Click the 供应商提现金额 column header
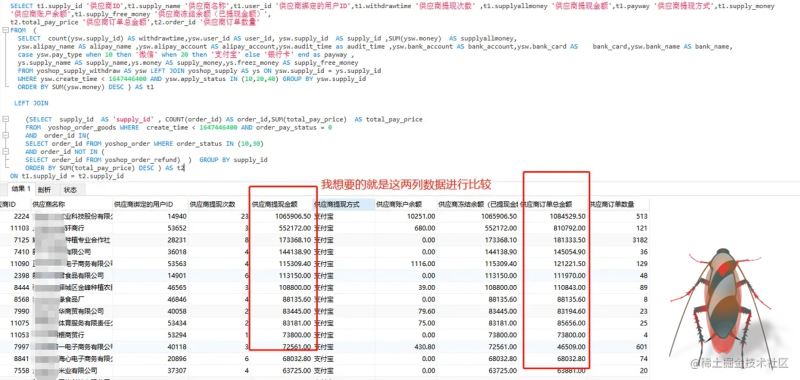Viewport: 800px width, 380px height. [x=281, y=204]
